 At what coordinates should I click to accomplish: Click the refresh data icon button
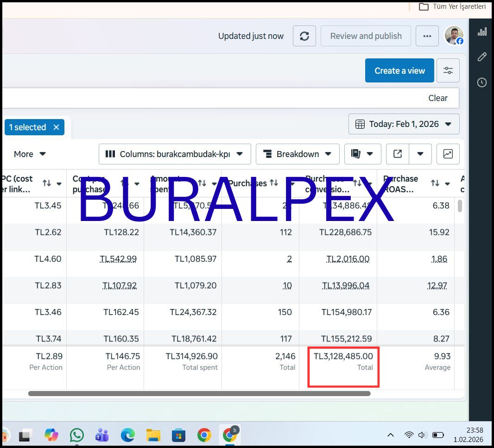point(304,36)
